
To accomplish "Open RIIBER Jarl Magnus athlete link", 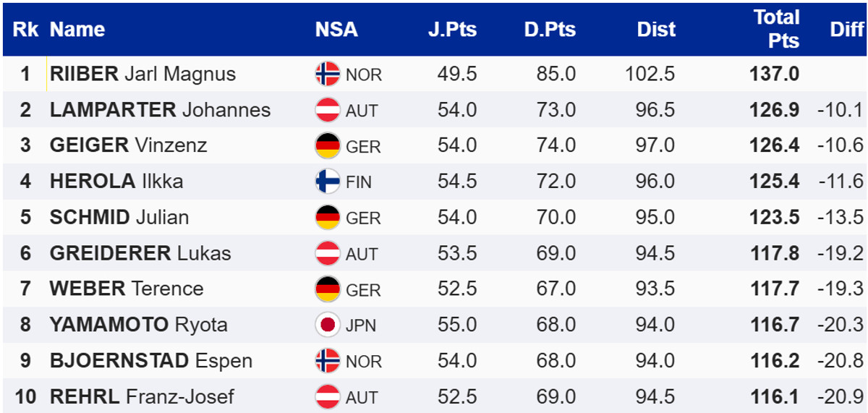I will 142,74.
